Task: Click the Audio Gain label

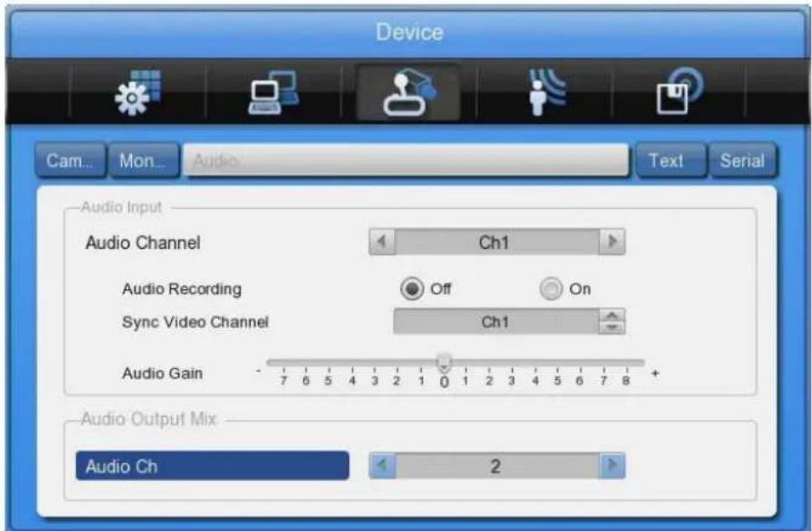Action: tap(162, 373)
